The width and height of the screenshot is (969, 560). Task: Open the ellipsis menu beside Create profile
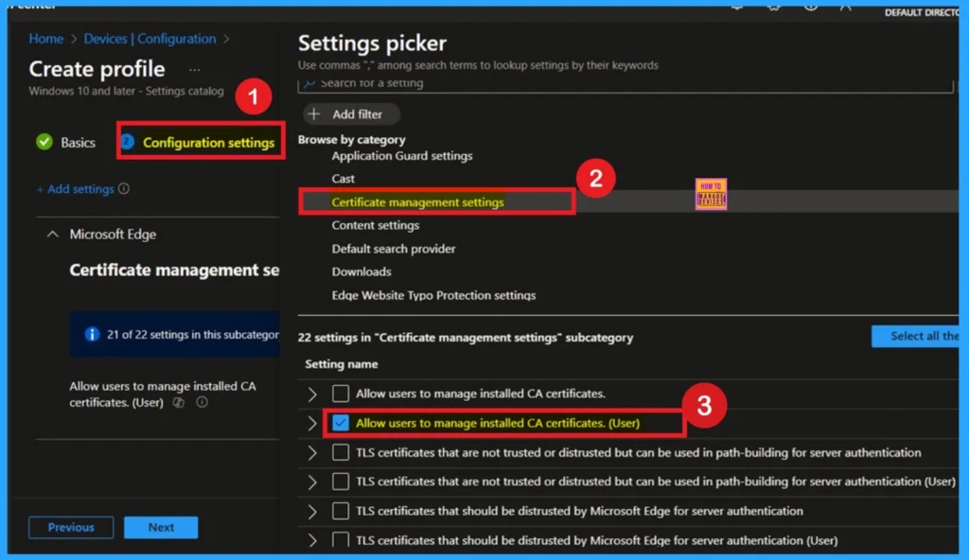[195, 70]
